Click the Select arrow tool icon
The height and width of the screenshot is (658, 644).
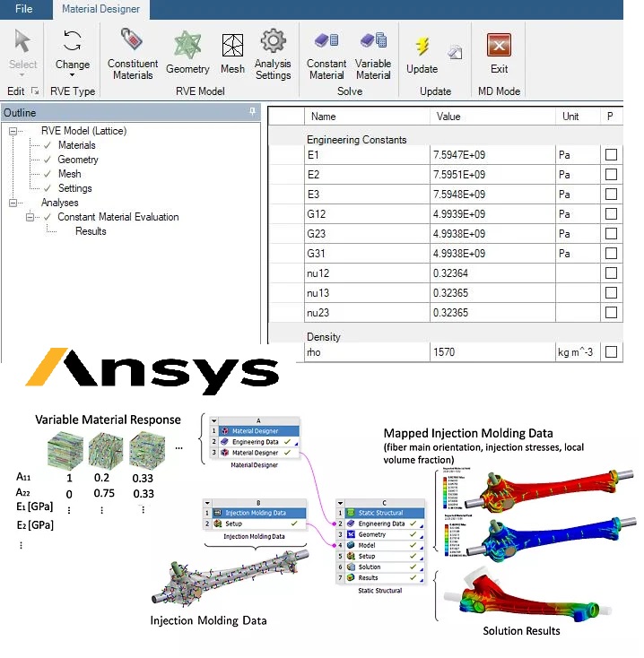pos(22,40)
